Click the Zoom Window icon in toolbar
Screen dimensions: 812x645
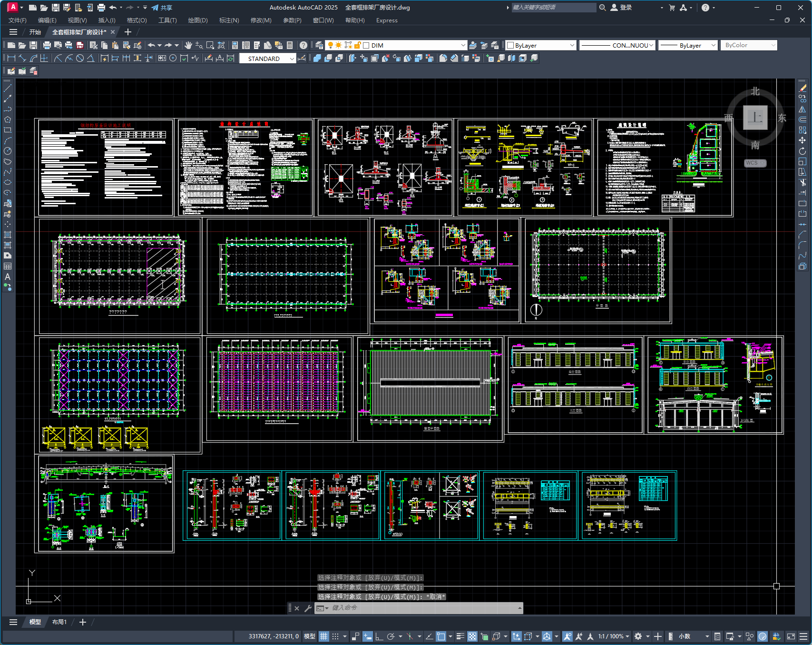click(x=210, y=45)
